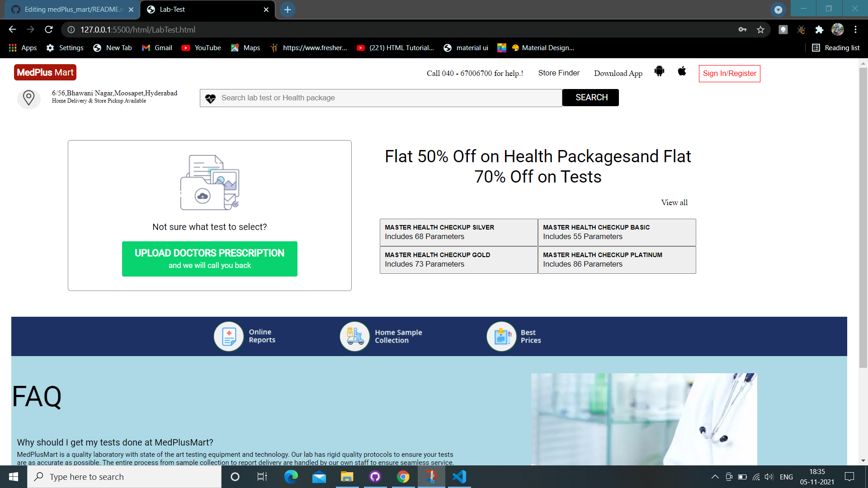The height and width of the screenshot is (488, 868).
Task: Click the Sign In/Register button
Action: [729, 73]
